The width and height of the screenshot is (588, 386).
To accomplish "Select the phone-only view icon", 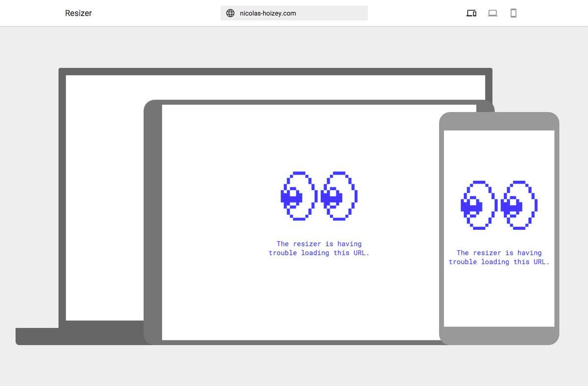I will (x=514, y=13).
